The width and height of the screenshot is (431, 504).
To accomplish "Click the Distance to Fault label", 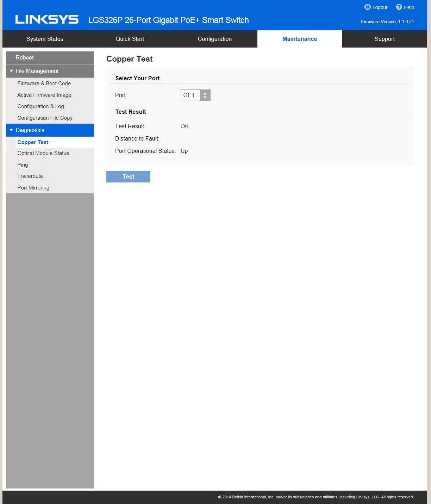I will coord(137,138).
